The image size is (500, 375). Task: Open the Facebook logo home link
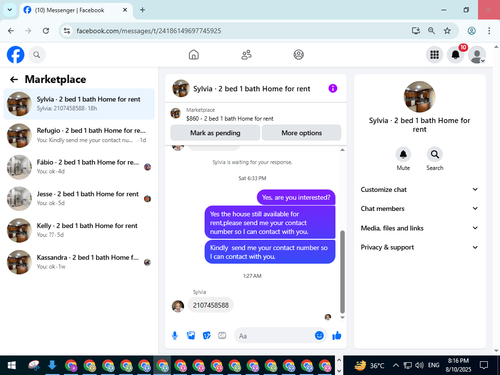[15, 55]
